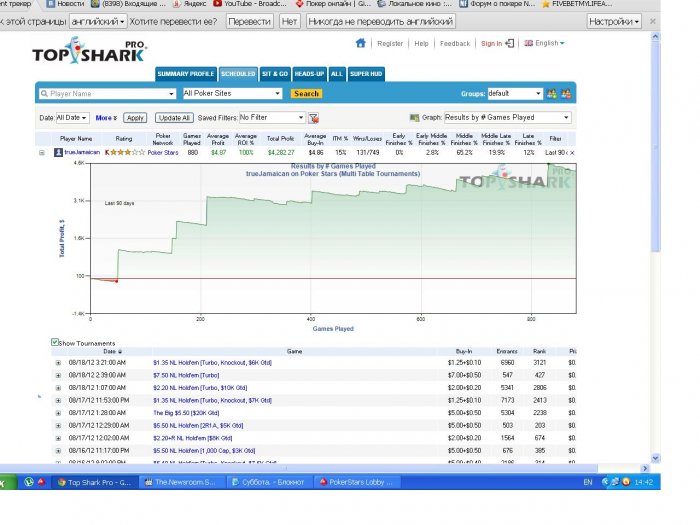Click the clear filter funnel icon
The width and height of the screenshot is (700, 525).
[314, 118]
